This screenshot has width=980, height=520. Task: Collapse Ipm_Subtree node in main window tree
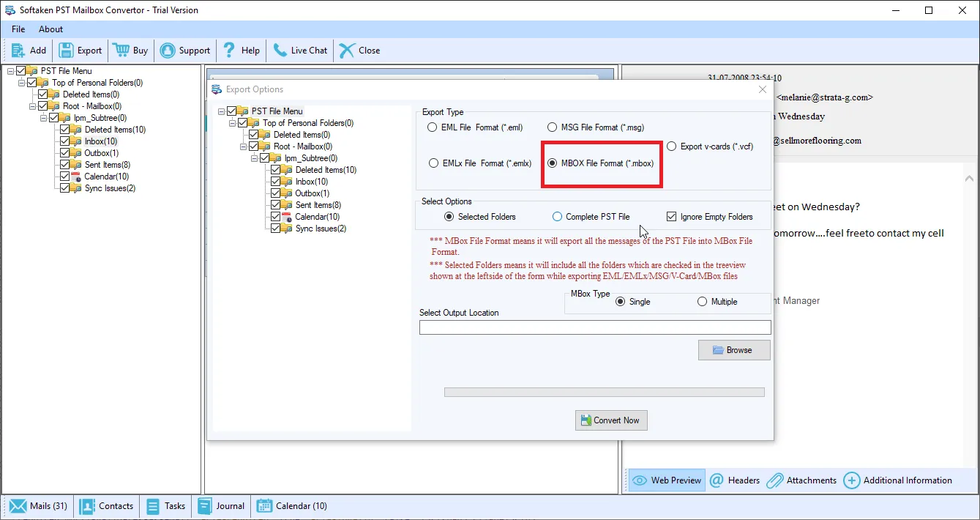[x=43, y=118]
